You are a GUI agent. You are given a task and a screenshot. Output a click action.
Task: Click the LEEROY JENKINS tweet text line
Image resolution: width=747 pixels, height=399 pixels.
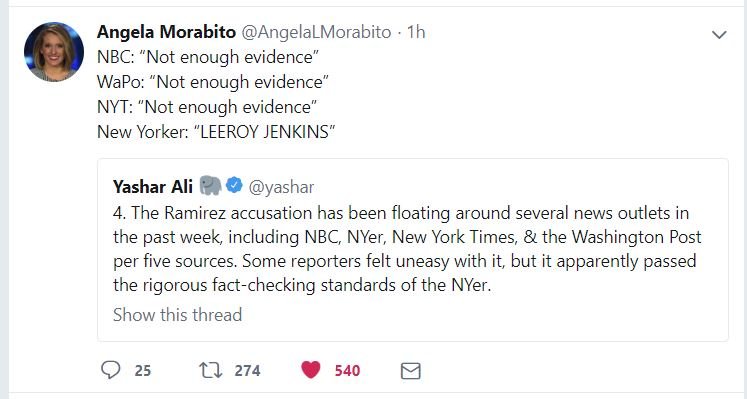(216, 131)
